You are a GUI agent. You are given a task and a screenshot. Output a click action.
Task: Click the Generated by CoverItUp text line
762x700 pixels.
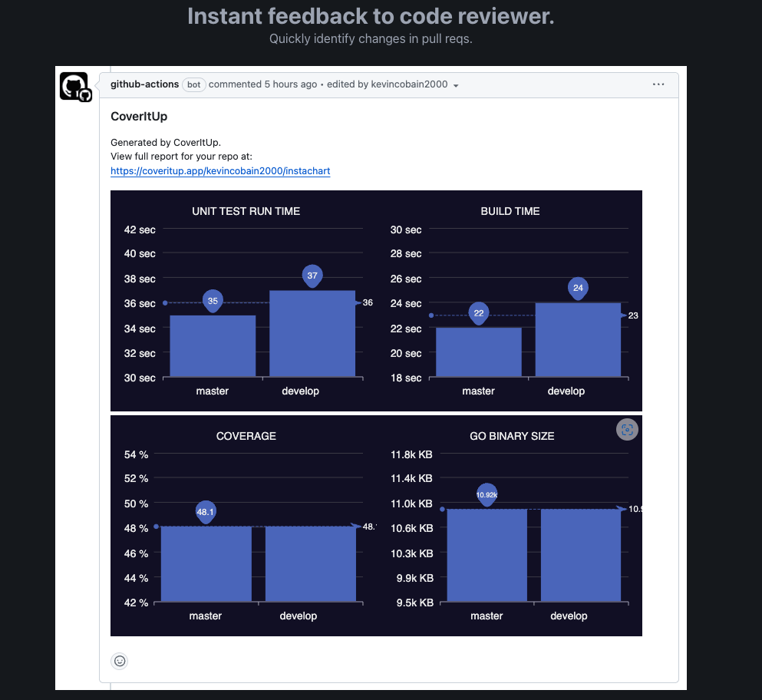pos(166,143)
